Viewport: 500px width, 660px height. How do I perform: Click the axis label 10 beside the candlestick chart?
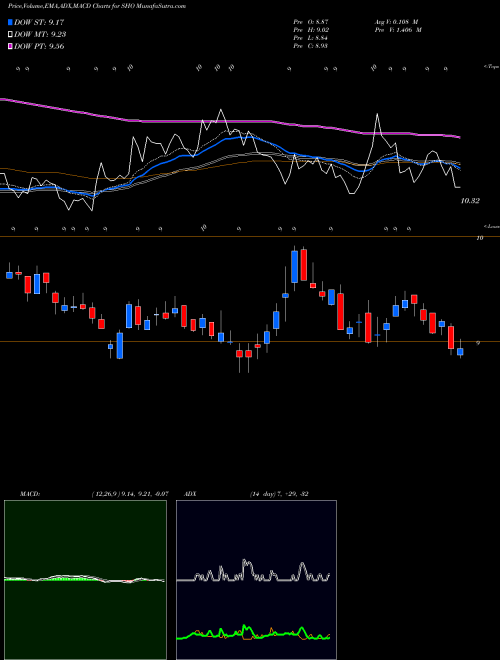pyautogui.click(x=479, y=238)
